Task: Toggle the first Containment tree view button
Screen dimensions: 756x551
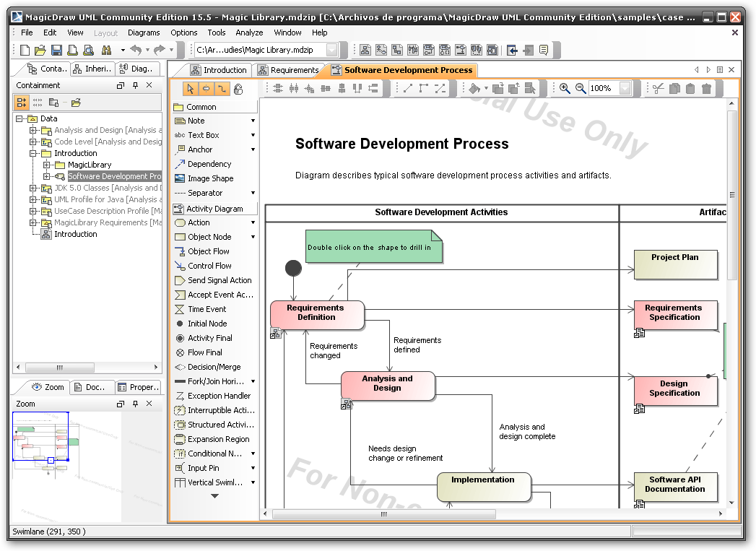Action: pos(21,103)
